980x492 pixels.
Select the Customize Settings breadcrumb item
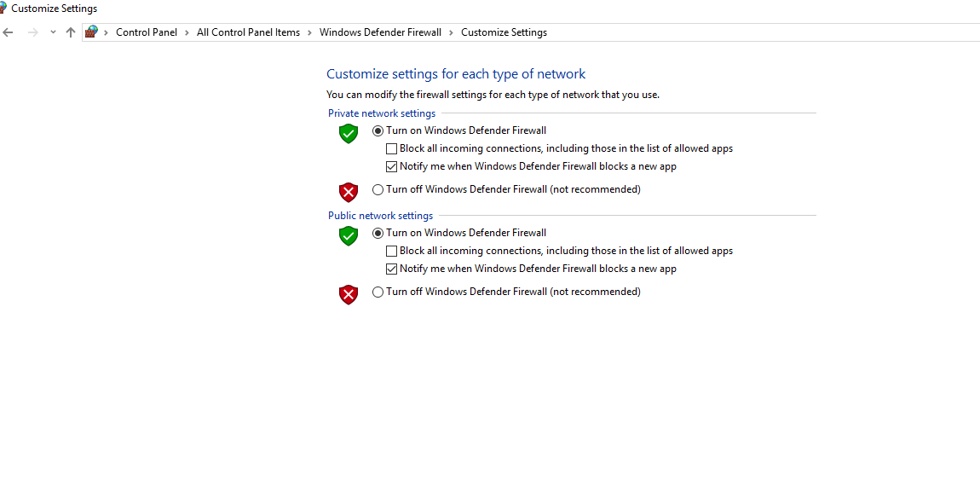pyautogui.click(x=504, y=32)
